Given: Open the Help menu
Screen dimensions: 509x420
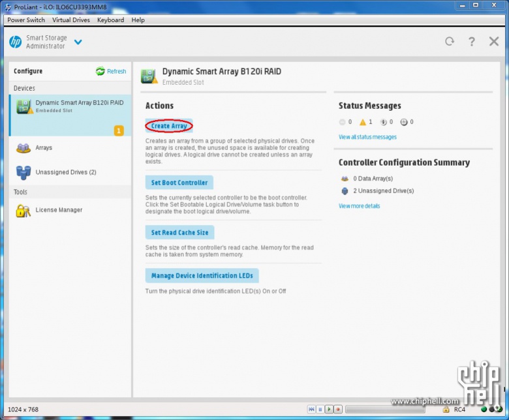Looking at the screenshot, I should point(138,20).
